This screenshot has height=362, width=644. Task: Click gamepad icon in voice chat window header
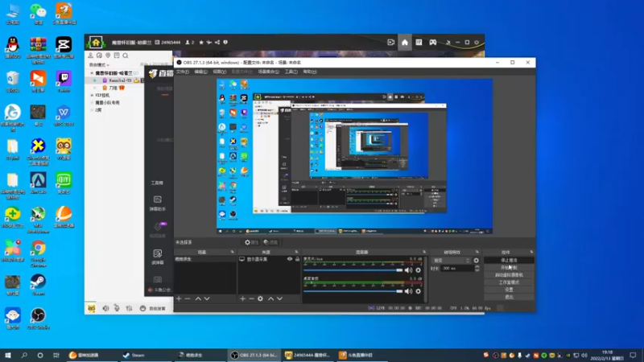[433, 43]
